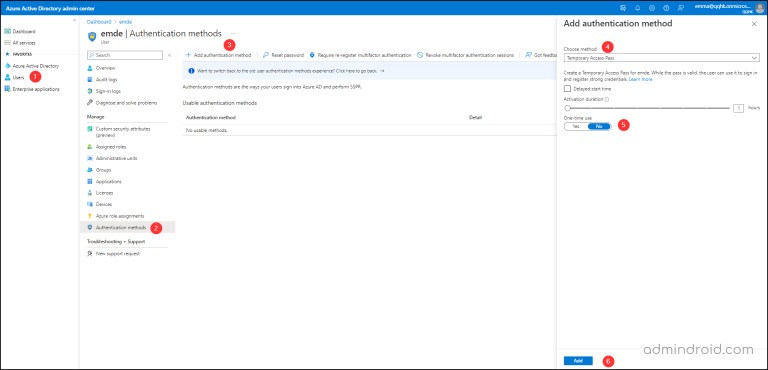Click the Groups icon

coord(90,170)
